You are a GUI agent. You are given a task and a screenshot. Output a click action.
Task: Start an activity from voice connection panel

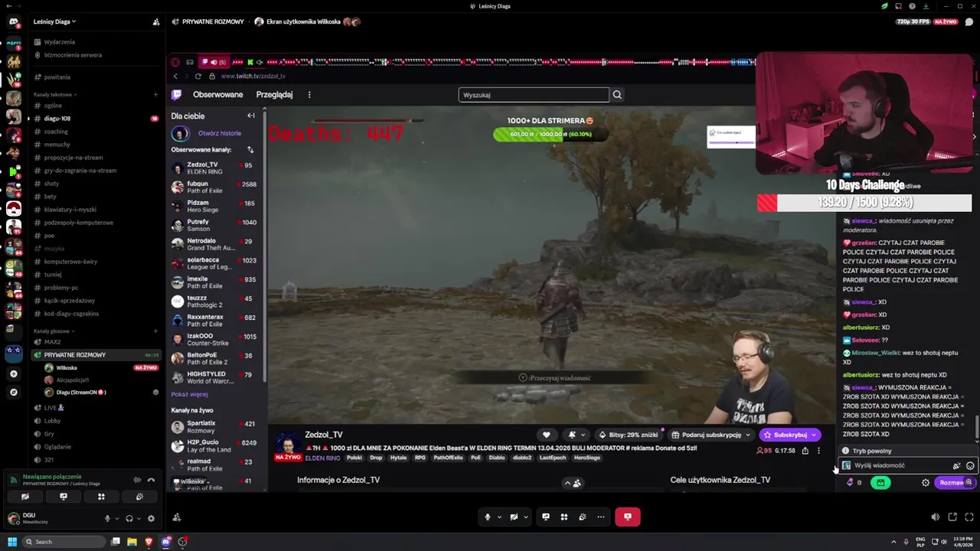[101, 497]
